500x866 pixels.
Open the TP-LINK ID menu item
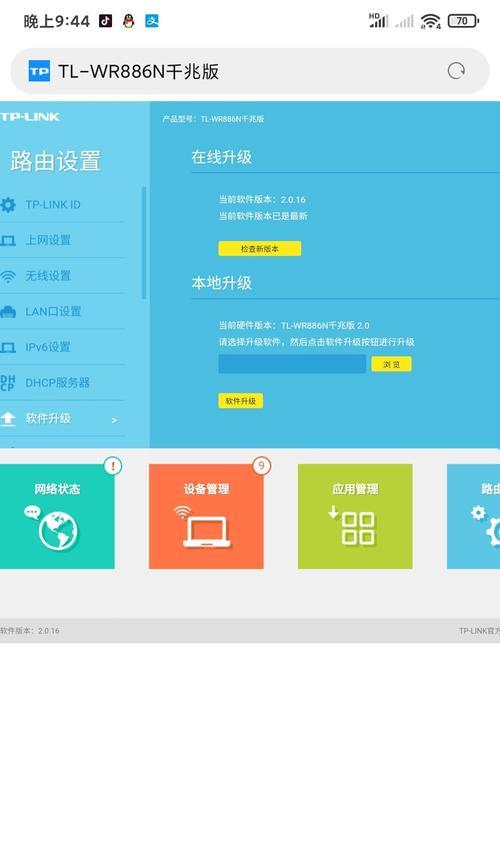(x=62, y=205)
